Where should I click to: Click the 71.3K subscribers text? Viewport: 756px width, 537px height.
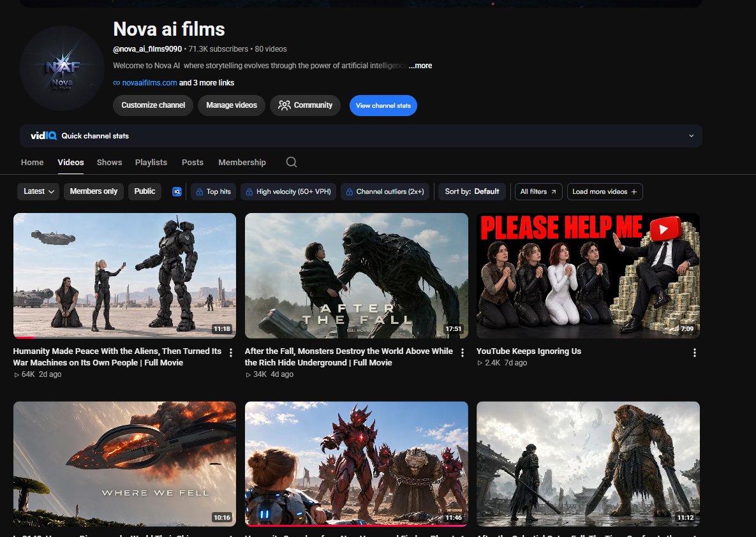[218, 49]
